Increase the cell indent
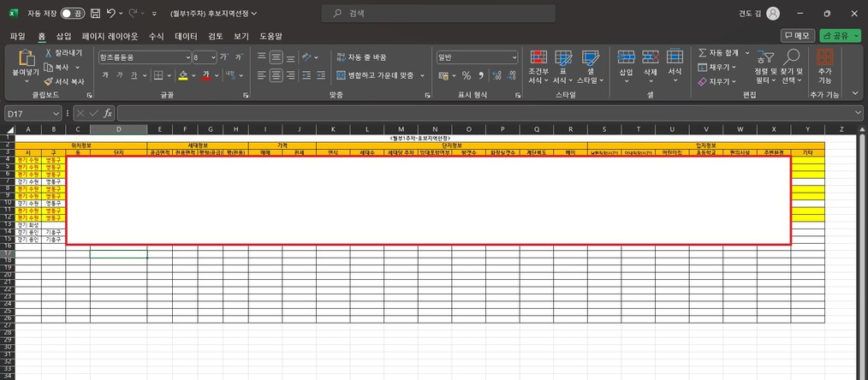The image size is (868, 380). (321, 75)
